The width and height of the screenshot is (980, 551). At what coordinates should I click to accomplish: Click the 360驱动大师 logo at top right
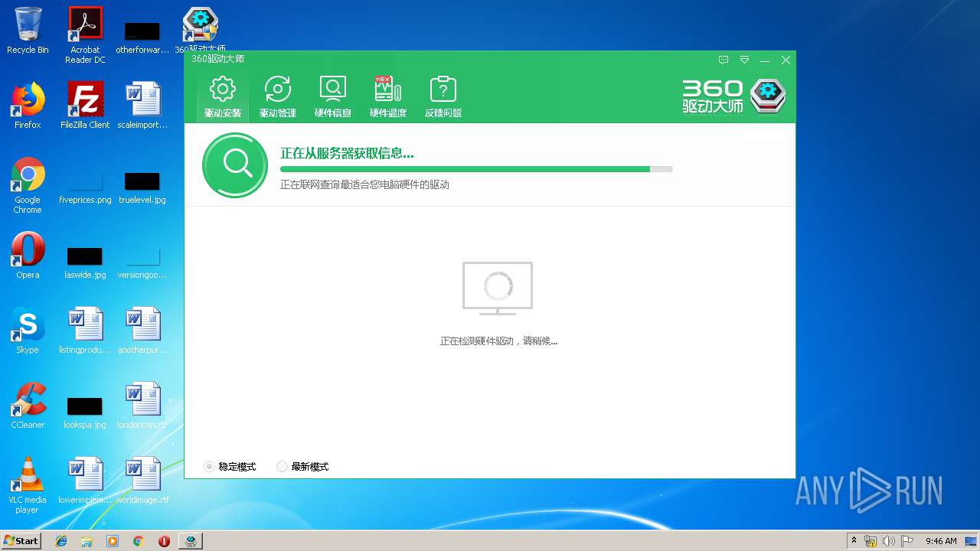[x=734, y=96]
